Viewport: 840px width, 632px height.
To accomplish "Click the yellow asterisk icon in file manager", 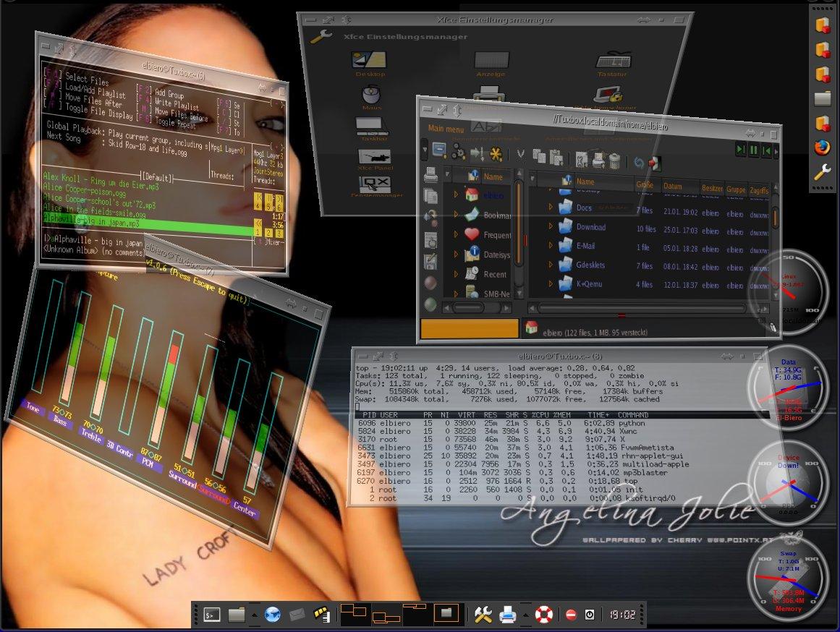I will [496, 155].
